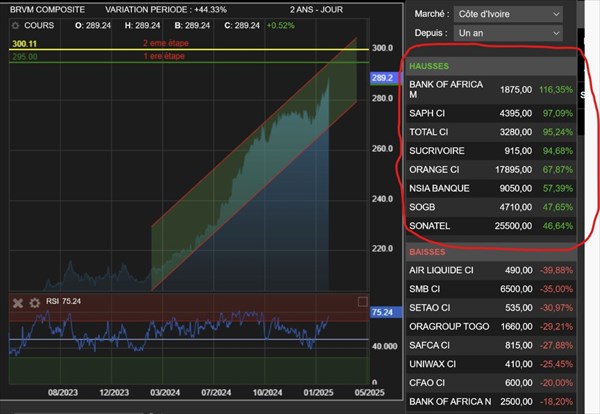Click the Marché dropdown chevron arrow
Screen dimensions: 600x414
point(556,14)
